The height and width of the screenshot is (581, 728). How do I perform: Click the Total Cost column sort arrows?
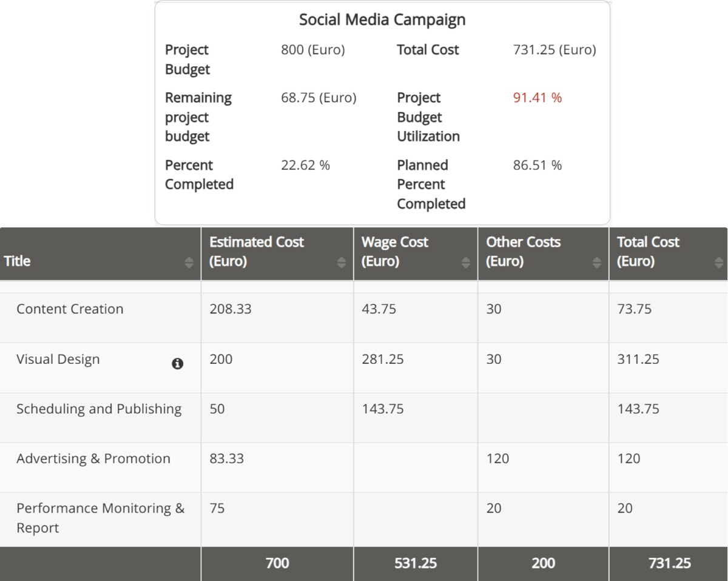coord(720,262)
